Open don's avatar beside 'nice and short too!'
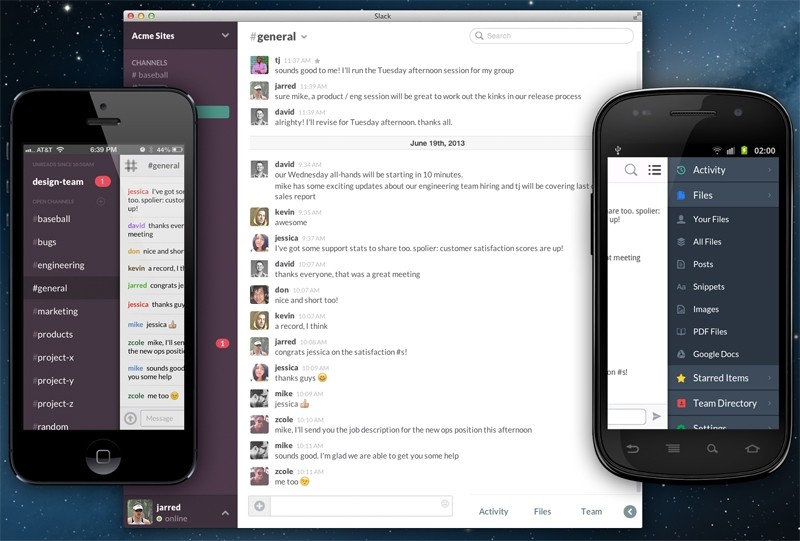The width and height of the screenshot is (800, 541). [259, 294]
